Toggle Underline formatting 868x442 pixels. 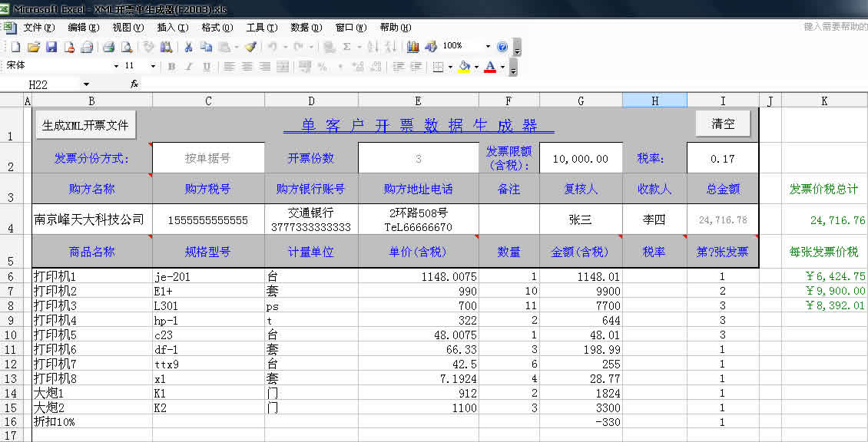click(207, 67)
